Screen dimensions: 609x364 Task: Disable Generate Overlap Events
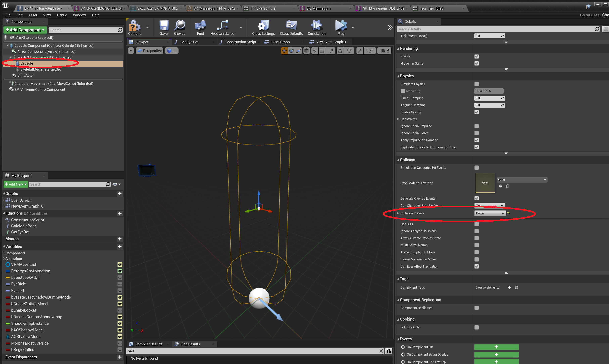pyautogui.click(x=477, y=199)
